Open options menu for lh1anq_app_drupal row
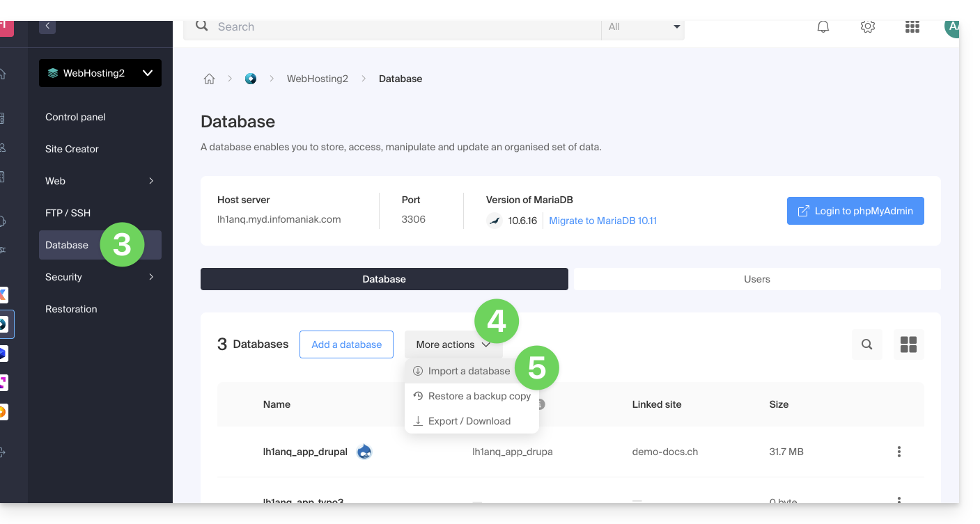This screenshot has width=980, height=524. click(x=899, y=452)
